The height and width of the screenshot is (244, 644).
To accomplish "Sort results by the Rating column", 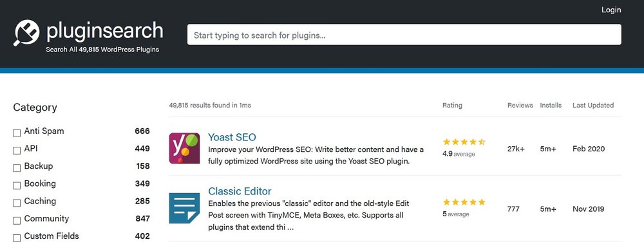I will [452, 105].
